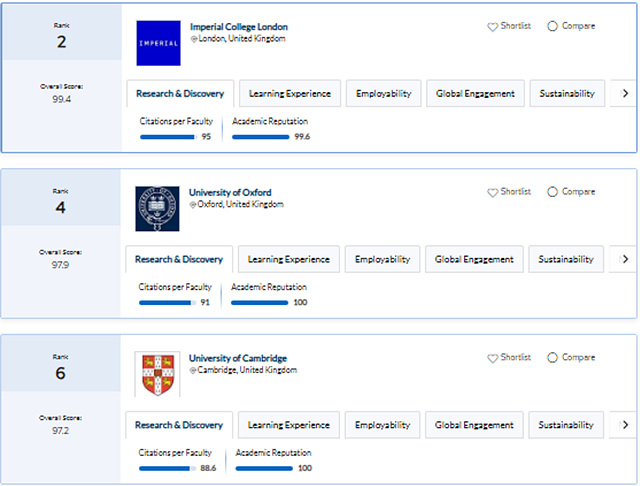
Task: Open Sustainability tab for Imperial College
Action: [567, 93]
